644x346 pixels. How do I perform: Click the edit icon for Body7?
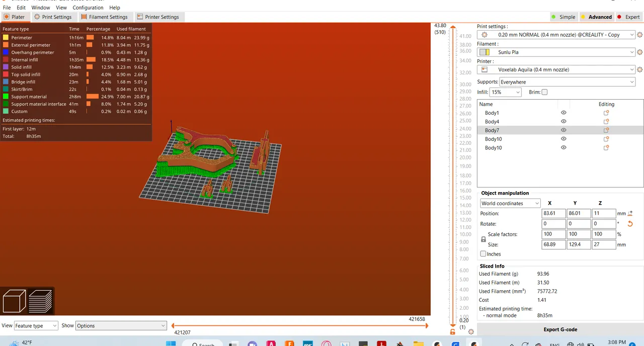606,130
